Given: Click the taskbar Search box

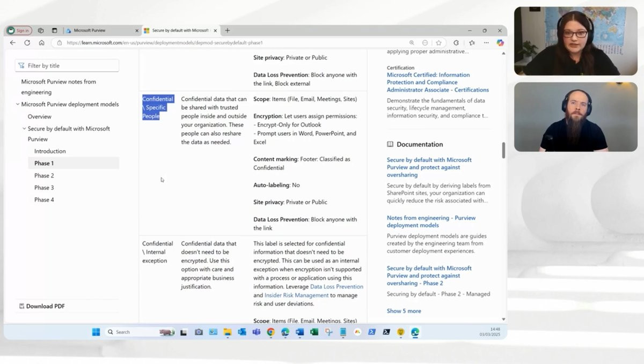Looking at the screenshot, I should 141,332.
